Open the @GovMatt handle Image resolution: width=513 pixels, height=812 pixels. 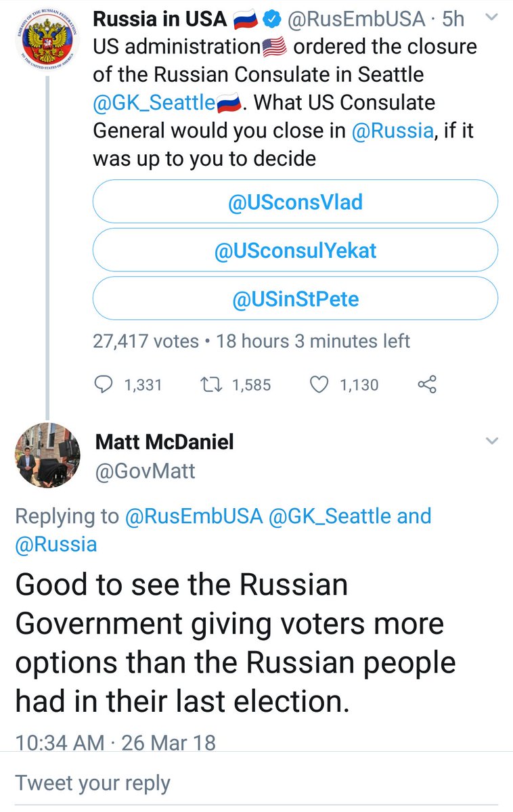145,470
